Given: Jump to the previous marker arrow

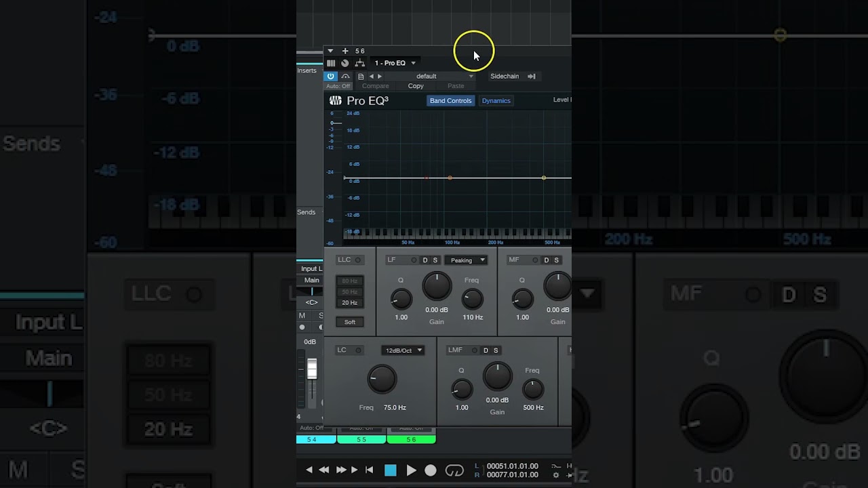Looking at the screenshot, I should tap(309, 470).
